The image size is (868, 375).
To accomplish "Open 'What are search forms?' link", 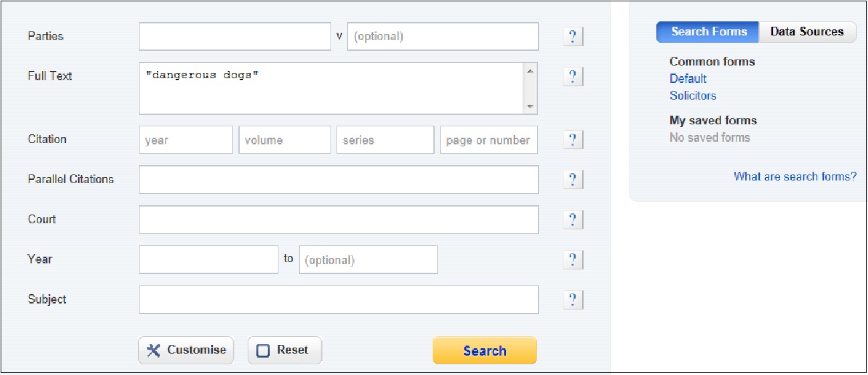I will [795, 176].
